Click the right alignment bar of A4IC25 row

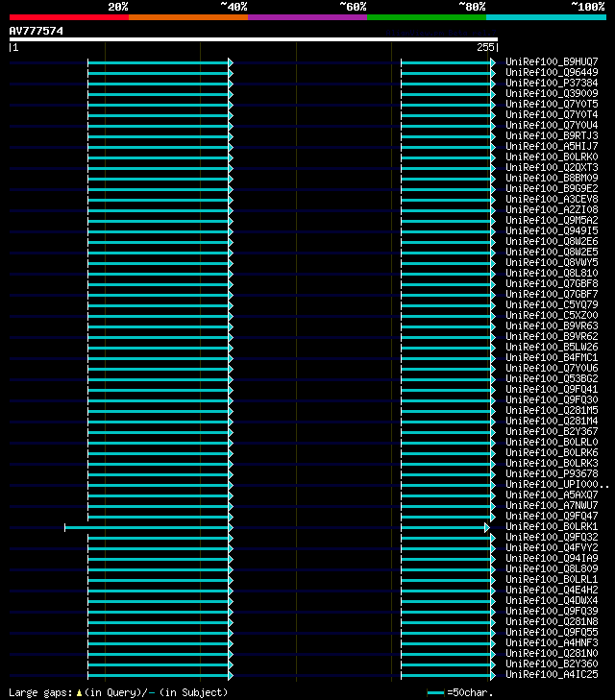point(448,676)
